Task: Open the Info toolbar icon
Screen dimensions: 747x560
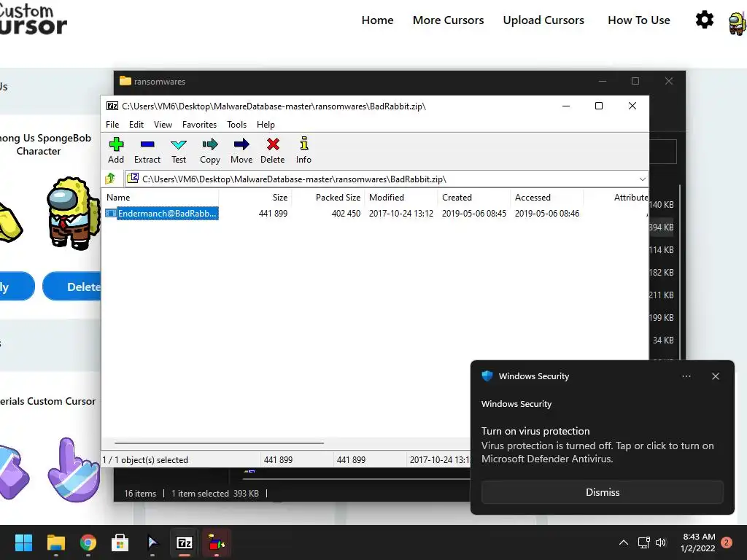Action: point(303,150)
